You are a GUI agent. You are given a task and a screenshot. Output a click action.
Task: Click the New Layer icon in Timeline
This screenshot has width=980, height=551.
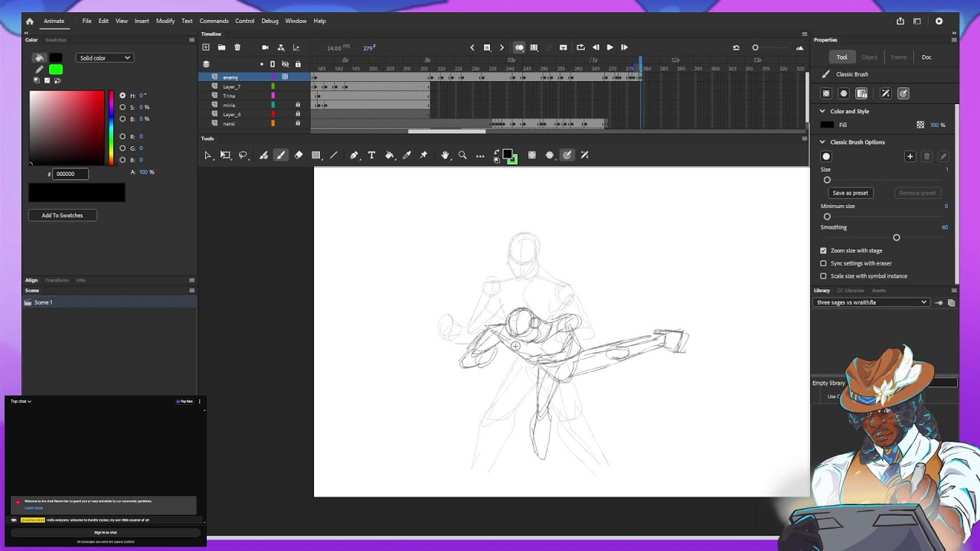(206, 47)
